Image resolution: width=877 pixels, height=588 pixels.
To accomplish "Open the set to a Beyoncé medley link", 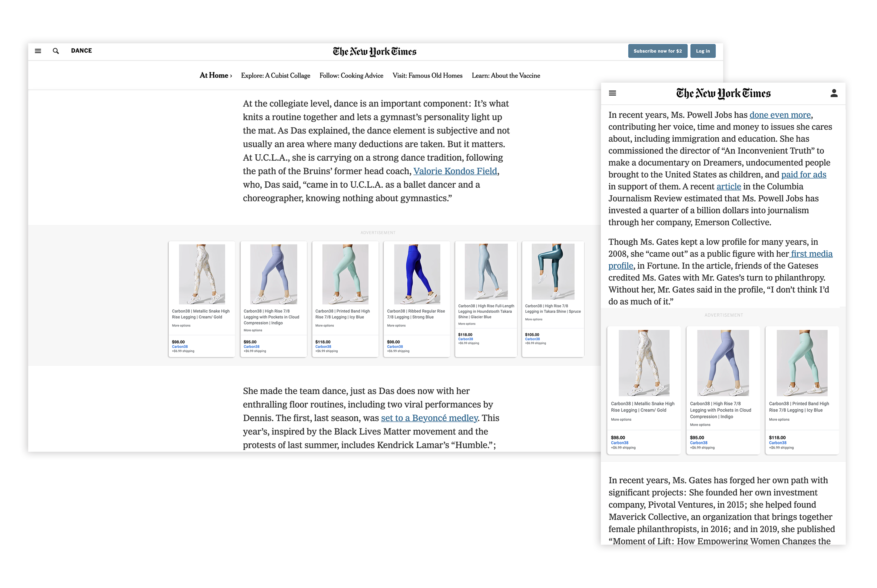I will point(429,418).
